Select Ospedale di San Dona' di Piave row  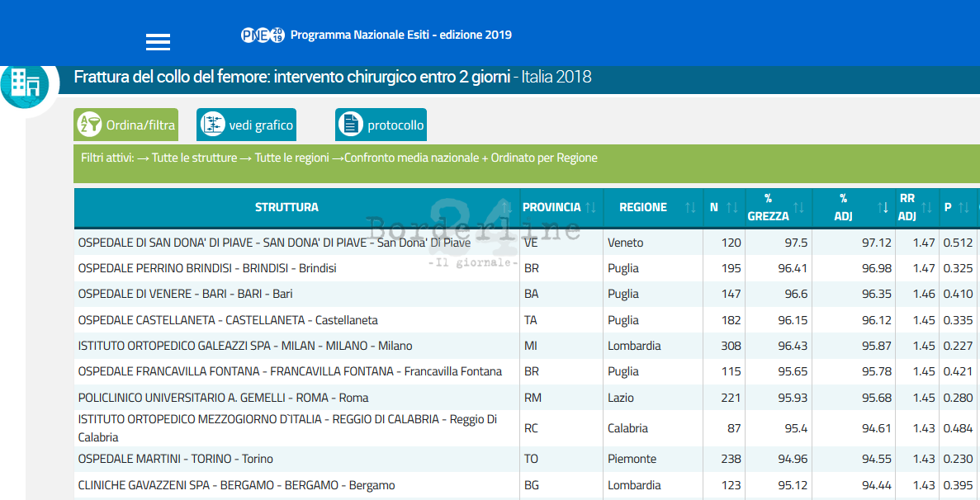click(274, 243)
